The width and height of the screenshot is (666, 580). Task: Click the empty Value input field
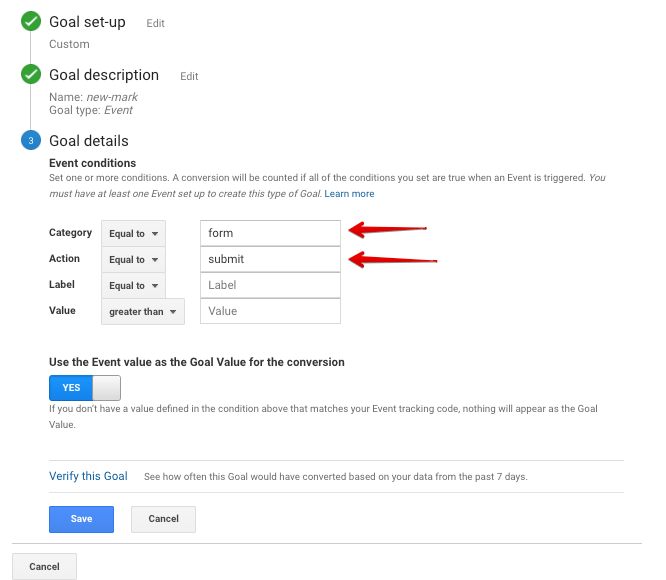[271, 311]
